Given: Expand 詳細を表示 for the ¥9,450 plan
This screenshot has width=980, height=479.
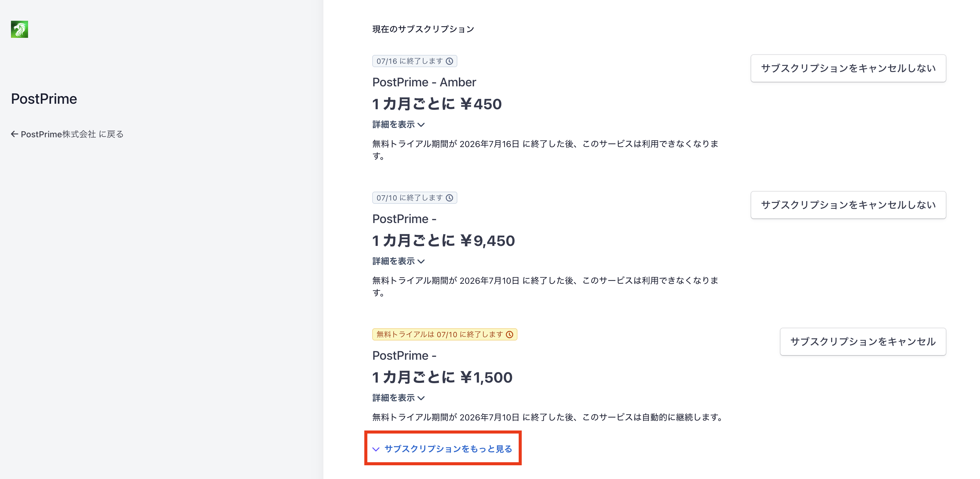Looking at the screenshot, I should pos(398,261).
